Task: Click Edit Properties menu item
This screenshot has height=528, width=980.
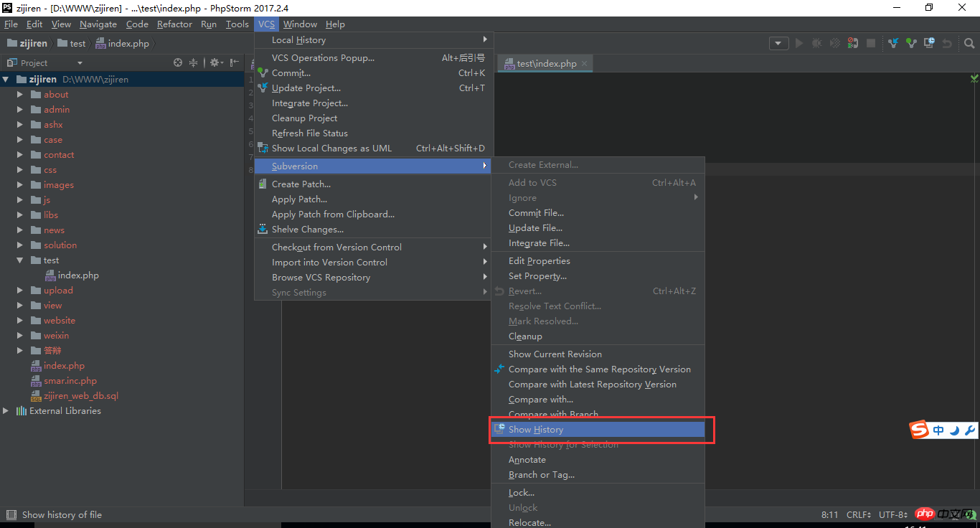Action: point(598,261)
